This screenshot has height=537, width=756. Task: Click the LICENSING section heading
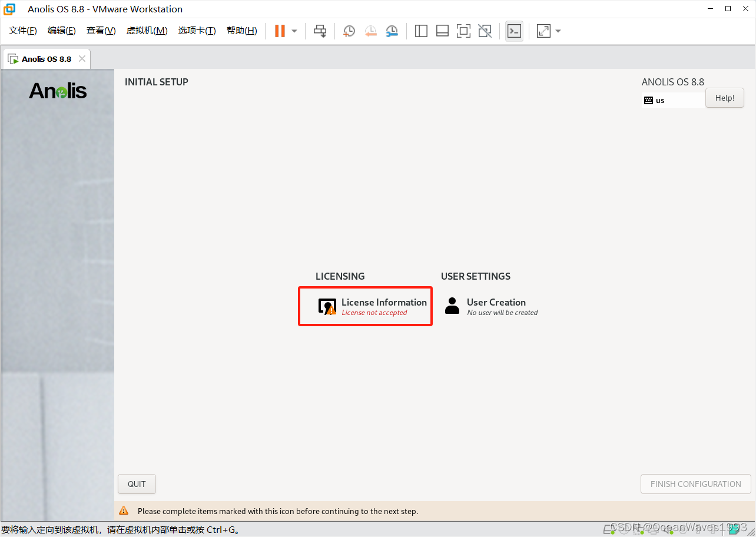pos(340,276)
